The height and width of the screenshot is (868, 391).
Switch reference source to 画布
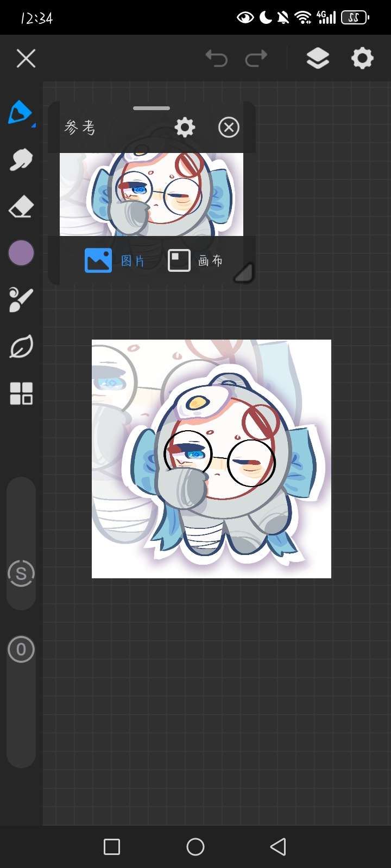[x=195, y=261]
